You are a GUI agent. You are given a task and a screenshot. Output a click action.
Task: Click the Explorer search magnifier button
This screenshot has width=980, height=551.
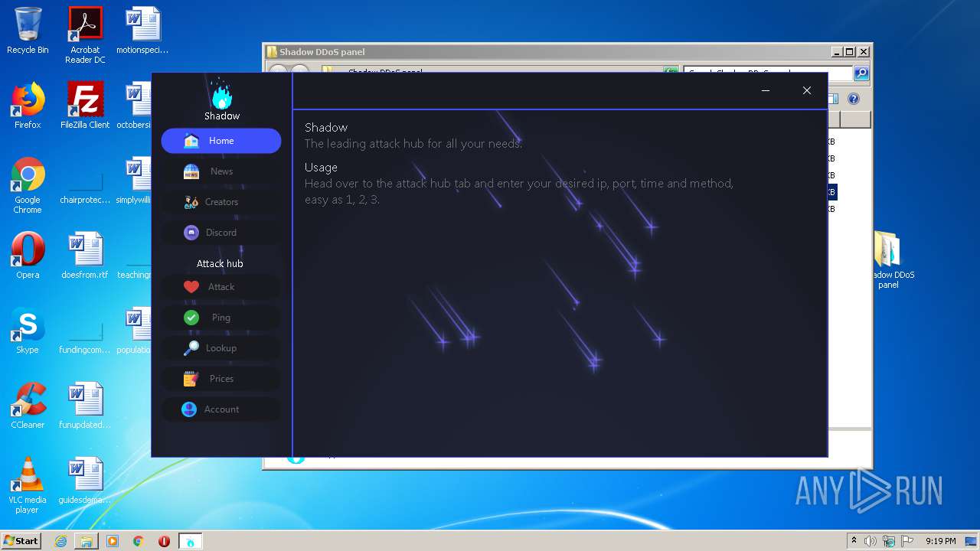pyautogui.click(x=861, y=73)
